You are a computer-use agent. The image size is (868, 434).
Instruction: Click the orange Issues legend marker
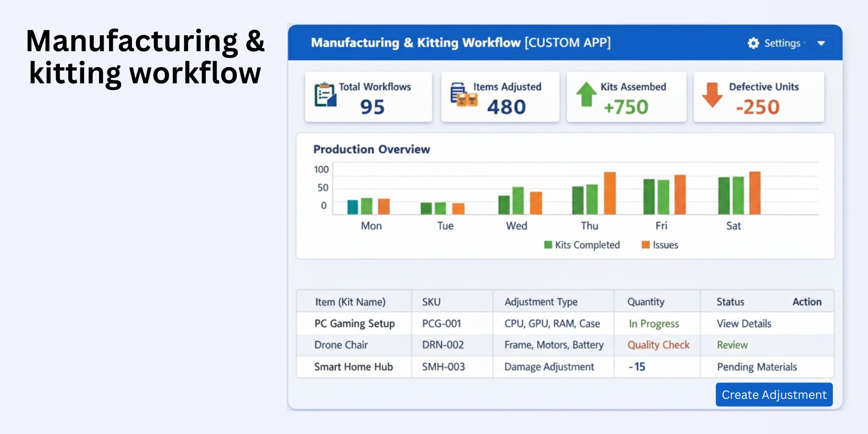[x=646, y=245]
